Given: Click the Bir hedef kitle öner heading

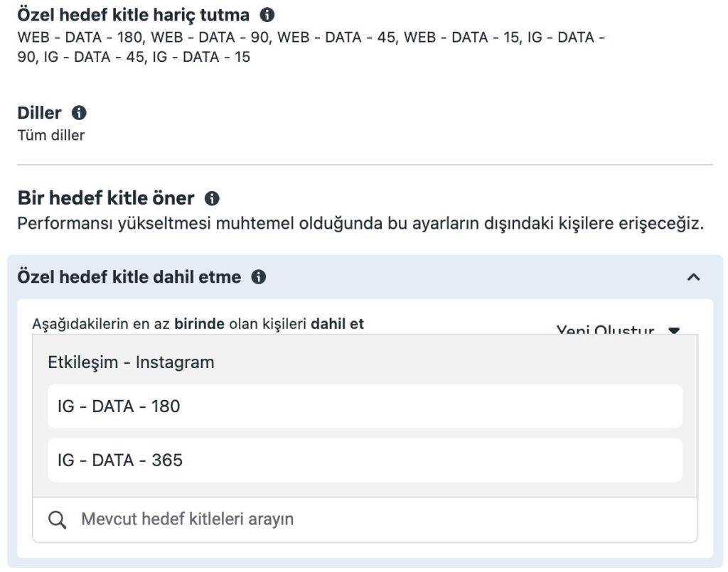Looking at the screenshot, I should point(106,198).
